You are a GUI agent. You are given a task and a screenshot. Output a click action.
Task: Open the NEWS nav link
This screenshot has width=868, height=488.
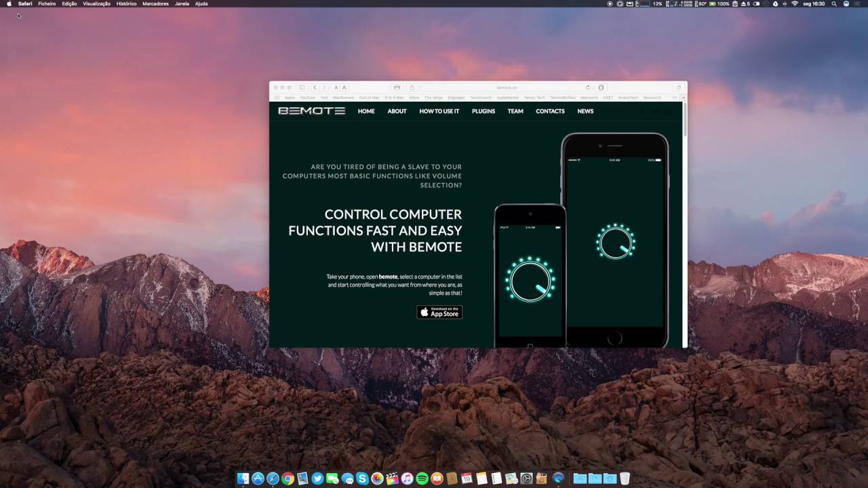tap(585, 111)
